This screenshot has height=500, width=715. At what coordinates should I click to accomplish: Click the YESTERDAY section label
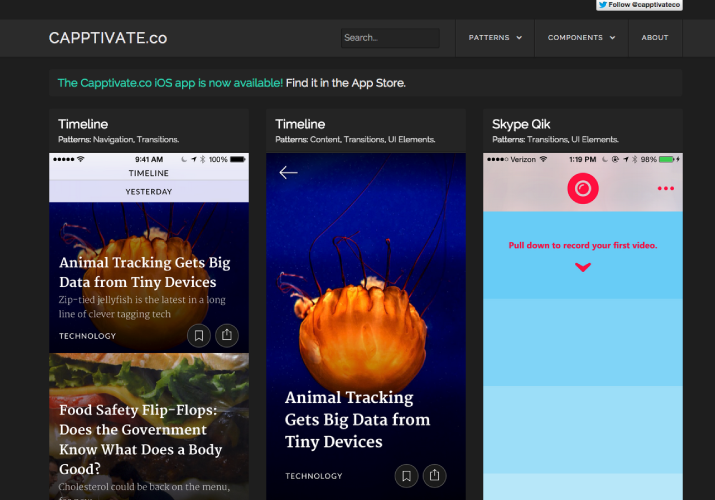click(x=149, y=192)
